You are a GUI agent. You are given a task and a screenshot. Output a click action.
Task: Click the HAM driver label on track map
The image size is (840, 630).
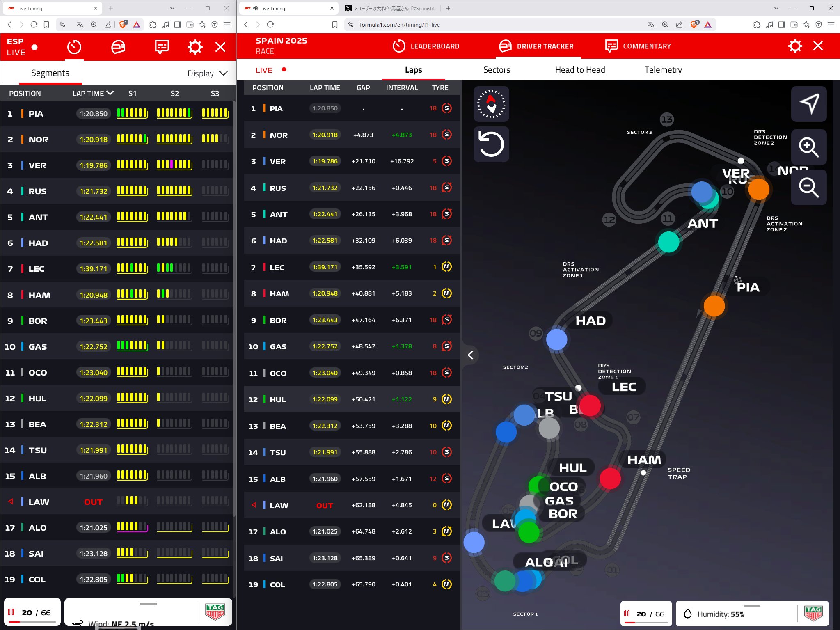pyautogui.click(x=644, y=460)
